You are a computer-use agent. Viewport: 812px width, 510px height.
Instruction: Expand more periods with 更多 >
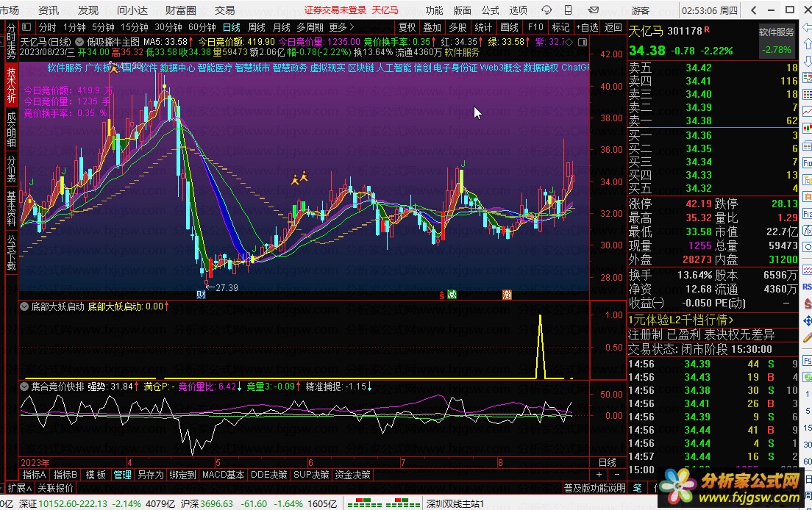point(341,27)
